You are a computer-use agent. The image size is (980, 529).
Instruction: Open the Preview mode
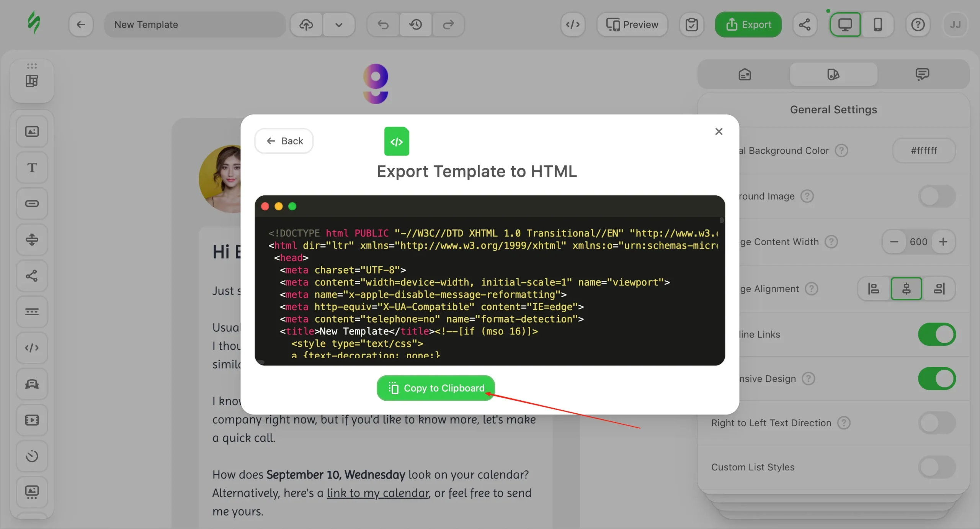pos(632,25)
